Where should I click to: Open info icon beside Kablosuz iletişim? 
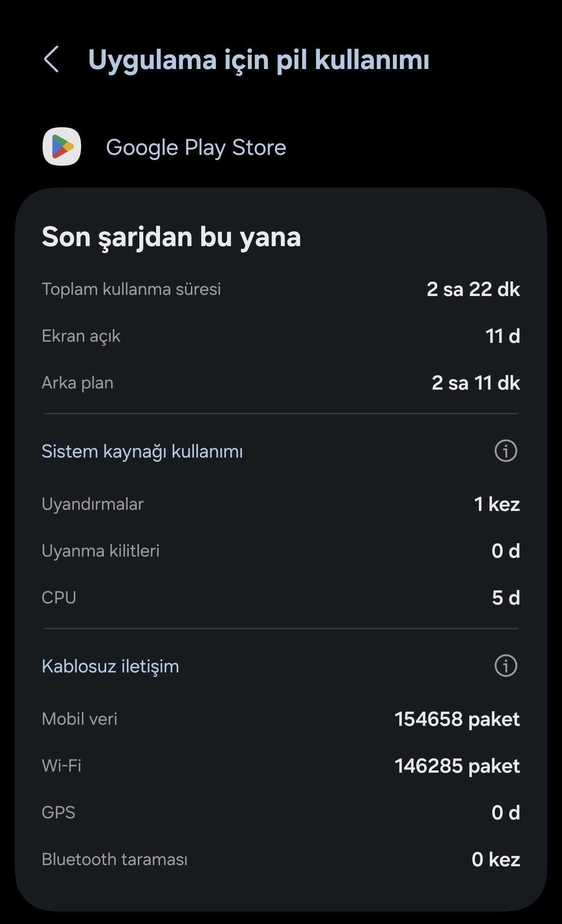506,666
